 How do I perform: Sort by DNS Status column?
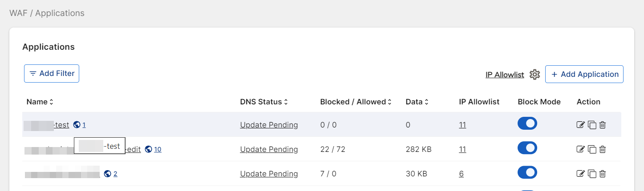click(x=264, y=102)
